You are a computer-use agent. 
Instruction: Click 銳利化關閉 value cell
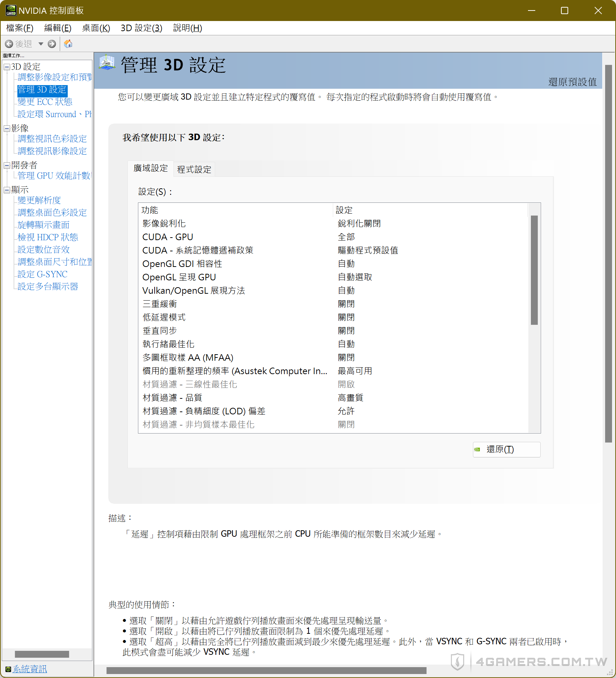pos(359,223)
